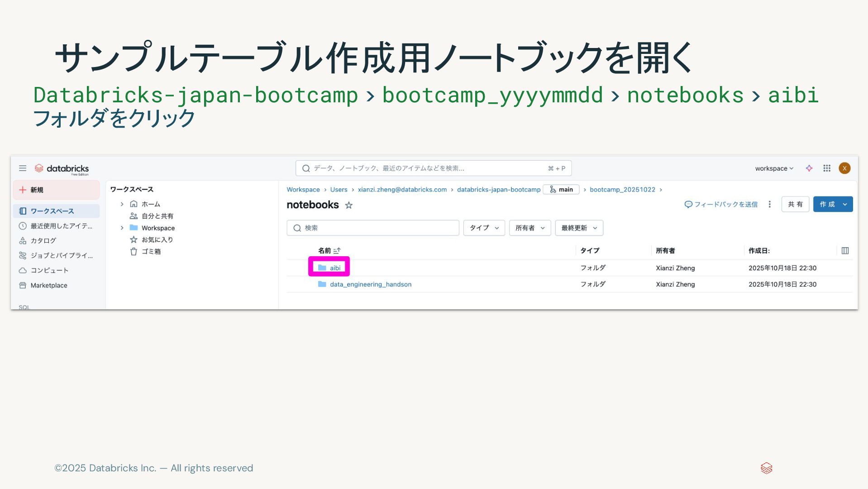The height and width of the screenshot is (489, 868).
Task: Select お気に入り in the tree
Action: coord(157,240)
